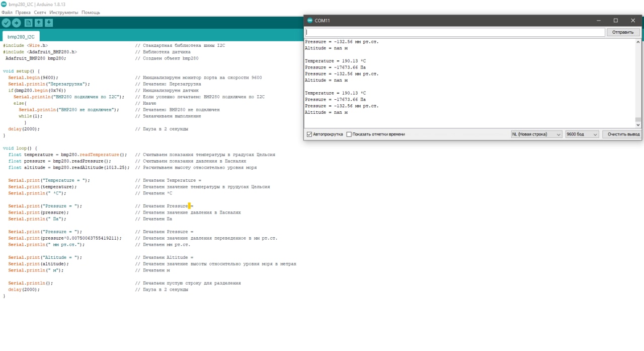The width and height of the screenshot is (644, 351).
Task: Enable Показать отметки времени checkbox
Action: click(x=349, y=134)
